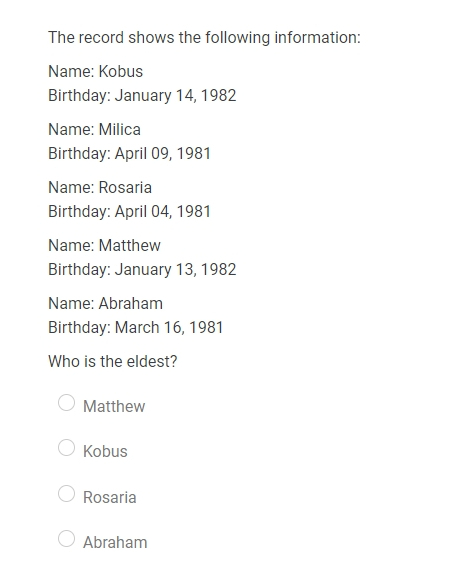Click the Matthew answer option label
This screenshot has width=466, height=568.
[x=114, y=406]
